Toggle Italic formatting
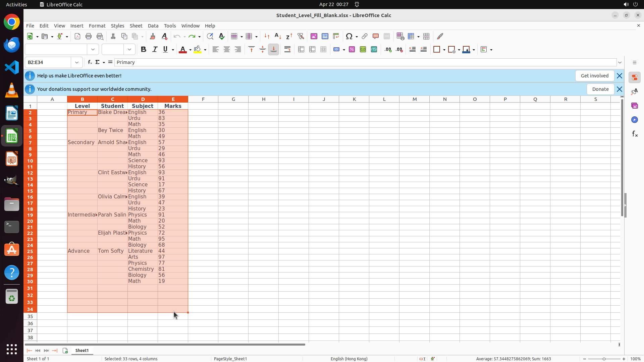 click(155, 50)
